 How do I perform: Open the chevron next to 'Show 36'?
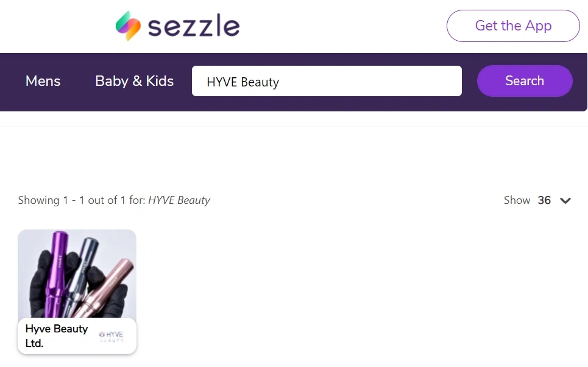click(x=565, y=200)
